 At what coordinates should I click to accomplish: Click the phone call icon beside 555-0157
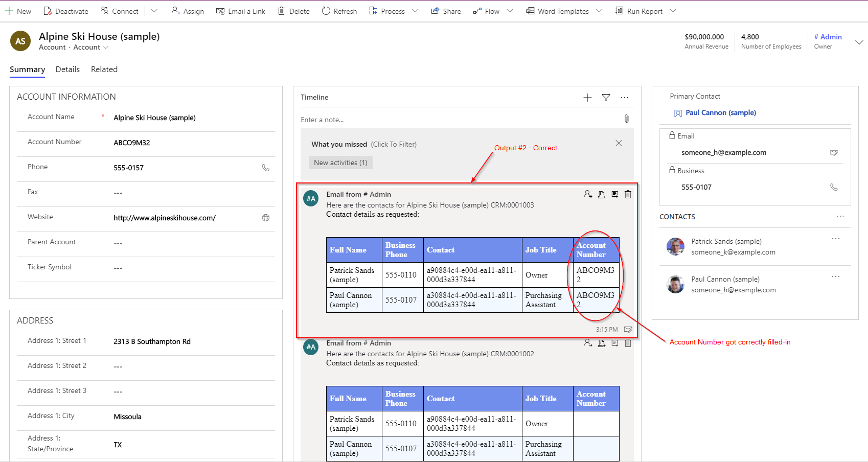(x=265, y=168)
